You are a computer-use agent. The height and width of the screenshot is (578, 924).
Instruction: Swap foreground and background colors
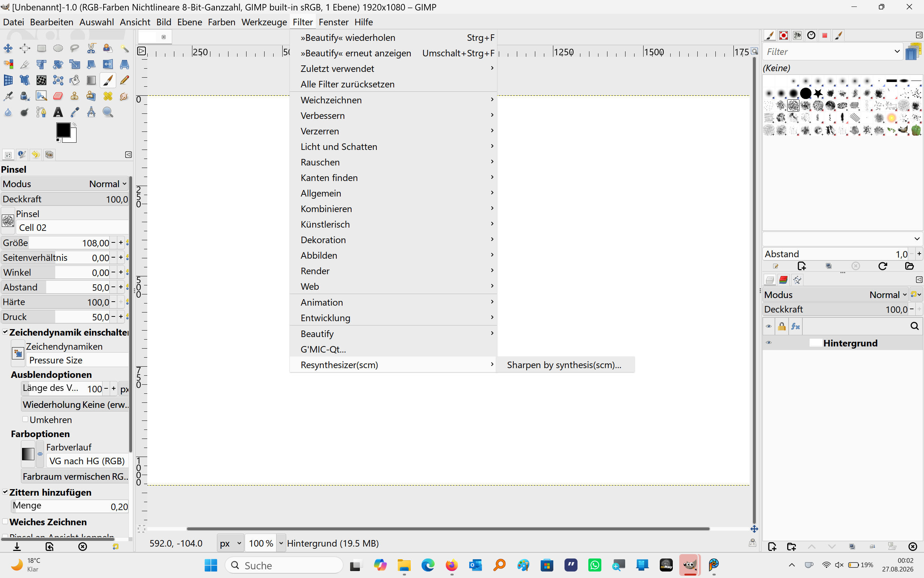click(x=74, y=125)
